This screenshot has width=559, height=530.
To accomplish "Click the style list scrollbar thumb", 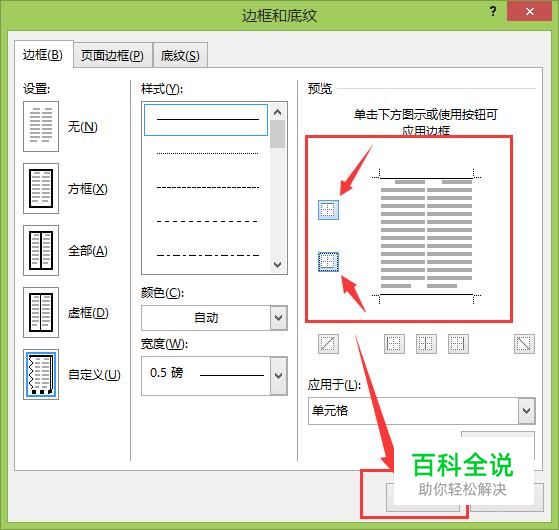I will point(277,134).
